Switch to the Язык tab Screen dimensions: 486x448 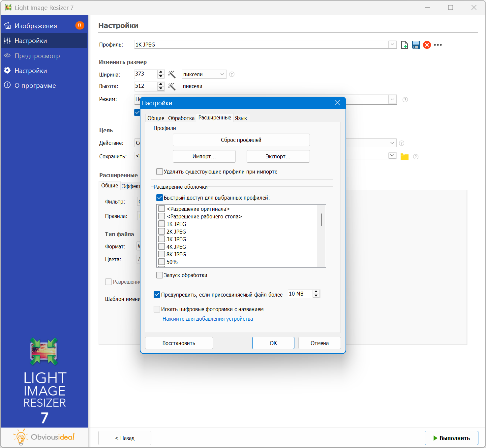point(241,118)
